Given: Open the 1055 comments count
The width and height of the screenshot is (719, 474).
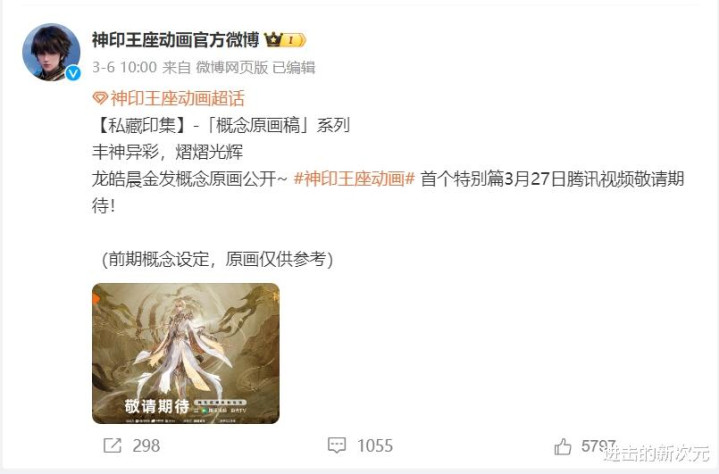Looking at the screenshot, I should 375,446.
